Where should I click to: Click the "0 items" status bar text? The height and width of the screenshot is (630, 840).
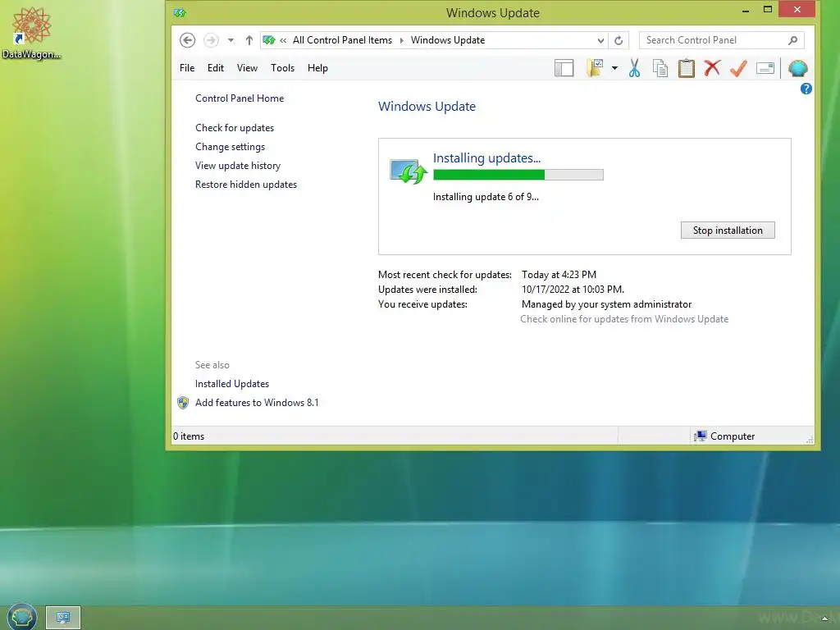tap(189, 436)
